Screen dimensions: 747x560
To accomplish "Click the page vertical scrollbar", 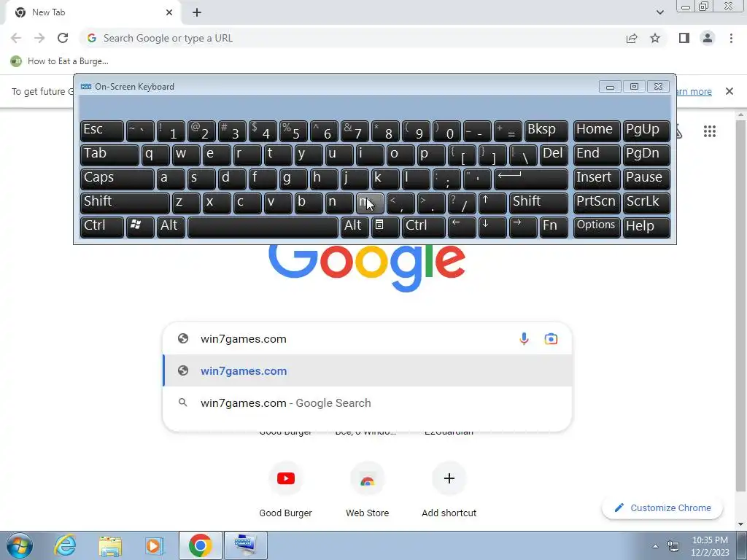I will click(740, 305).
